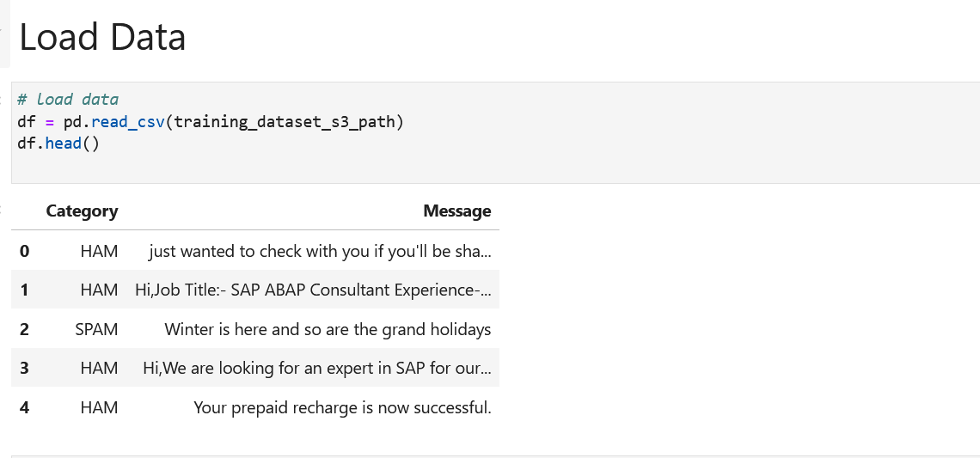Click the HAM cell in row 4
Viewport: 980px width, 458px height.
99,408
